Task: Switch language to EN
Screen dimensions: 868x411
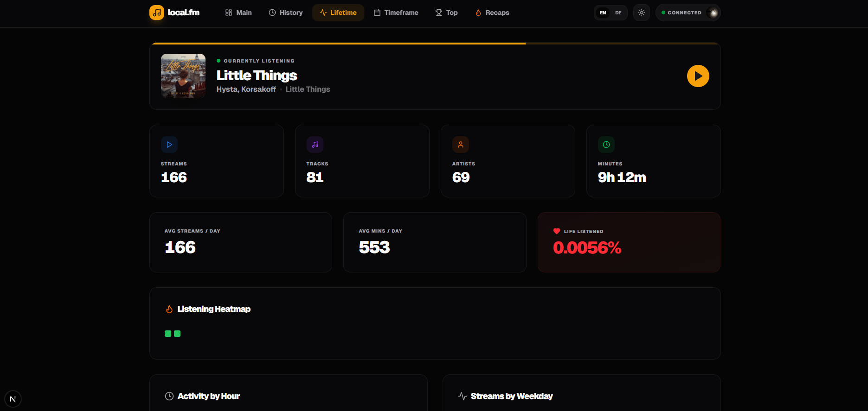Action: [x=603, y=13]
